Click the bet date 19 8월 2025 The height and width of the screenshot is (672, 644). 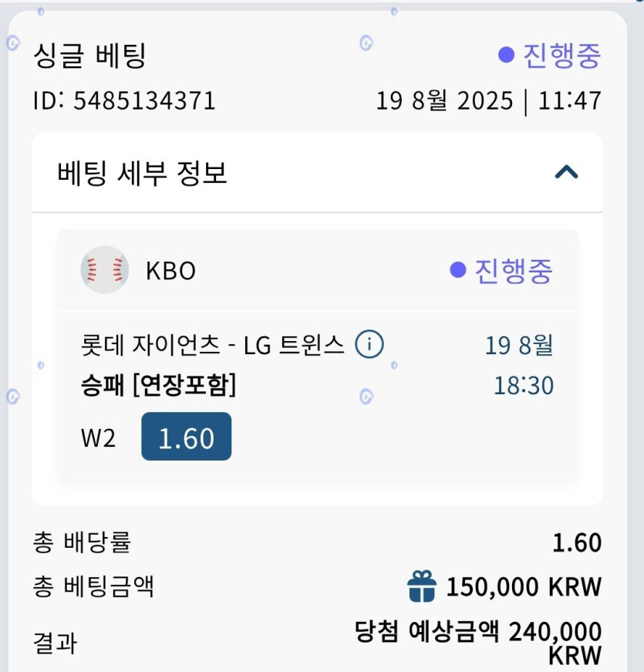click(x=444, y=100)
